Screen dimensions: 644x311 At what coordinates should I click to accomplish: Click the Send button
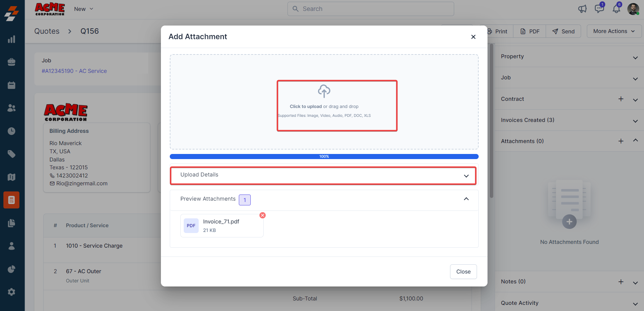click(x=563, y=31)
